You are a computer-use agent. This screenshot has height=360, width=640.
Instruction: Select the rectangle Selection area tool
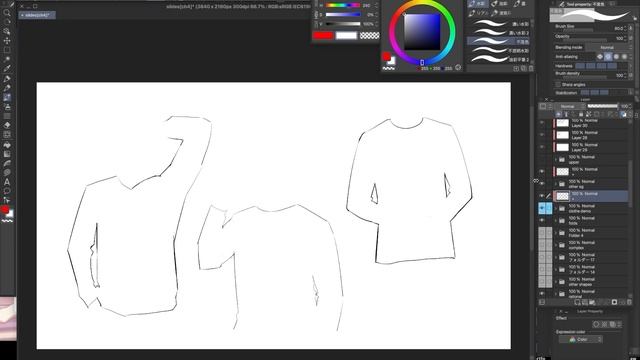(x=7, y=50)
